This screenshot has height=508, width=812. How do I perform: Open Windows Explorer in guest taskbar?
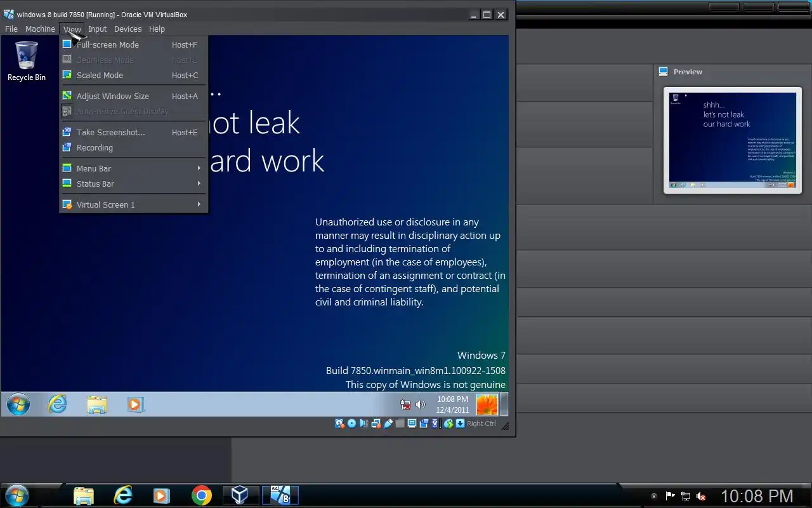pos(97,404)
